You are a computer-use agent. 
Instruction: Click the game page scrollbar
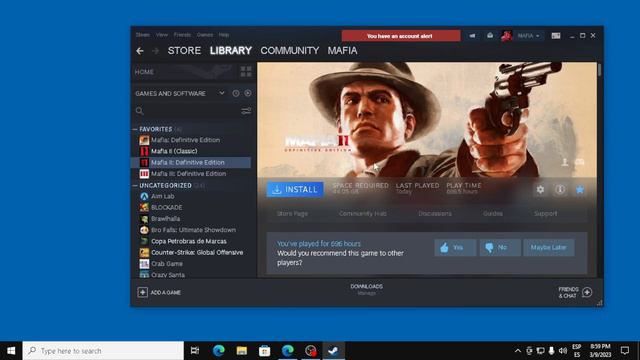[600, 69]
